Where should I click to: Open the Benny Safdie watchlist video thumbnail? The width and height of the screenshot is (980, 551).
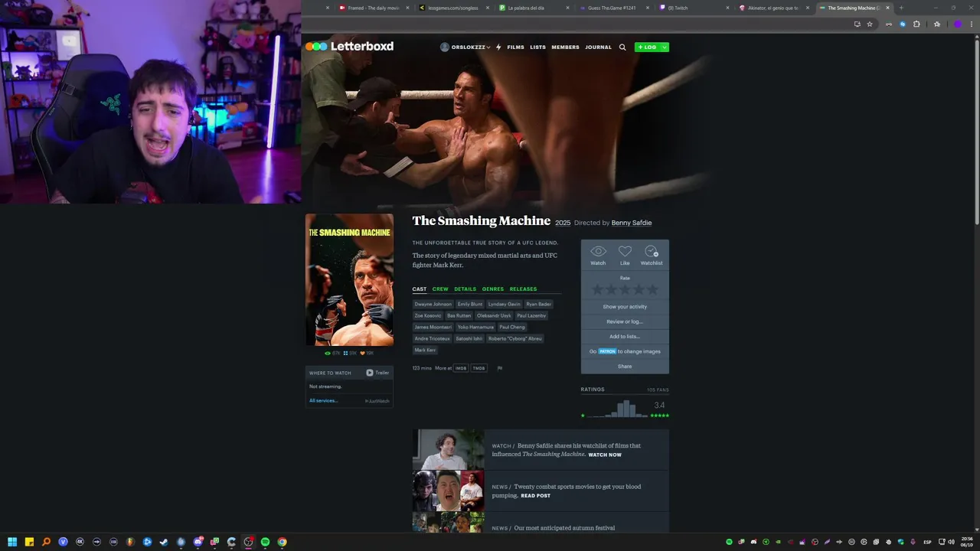point(449,450)
